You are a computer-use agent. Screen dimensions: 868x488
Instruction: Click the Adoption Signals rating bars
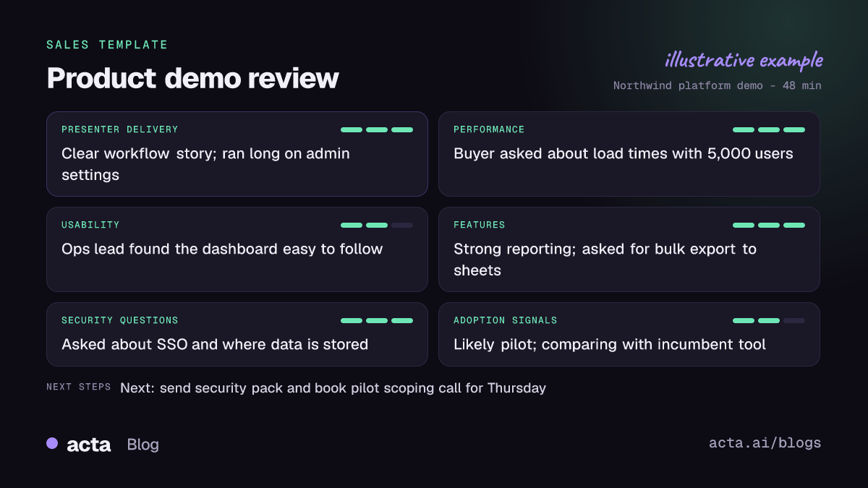[x=769, y=321]
